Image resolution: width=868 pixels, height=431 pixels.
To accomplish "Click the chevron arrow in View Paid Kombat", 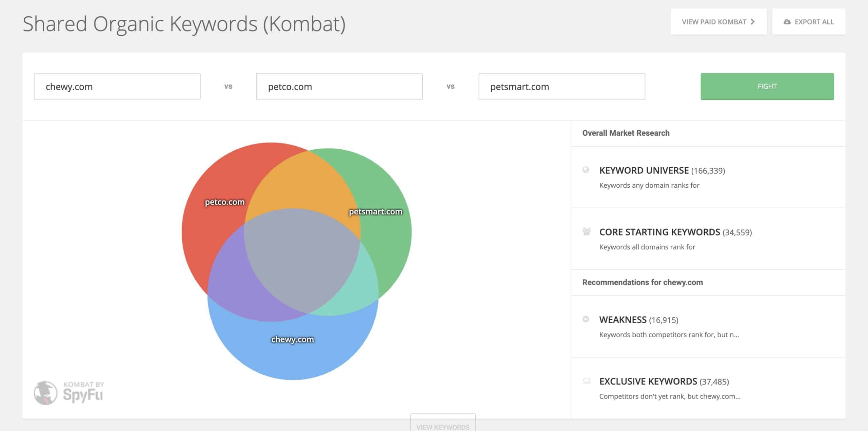I will click(753, 22).
